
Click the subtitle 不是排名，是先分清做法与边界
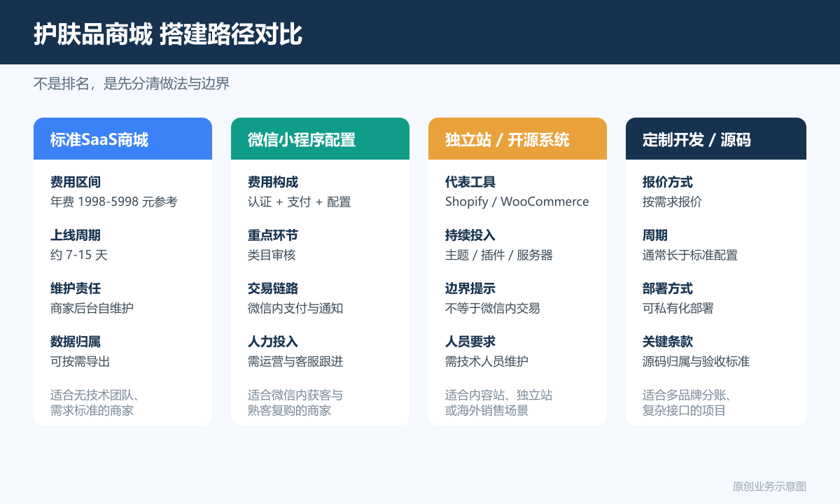coord(132,83)
